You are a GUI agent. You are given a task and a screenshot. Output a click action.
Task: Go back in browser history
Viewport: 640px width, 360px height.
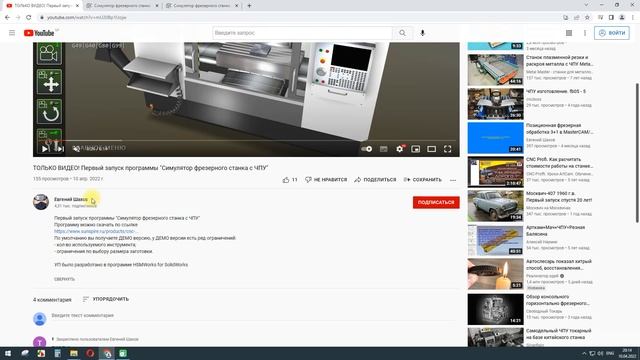click(x=7, y=18)
